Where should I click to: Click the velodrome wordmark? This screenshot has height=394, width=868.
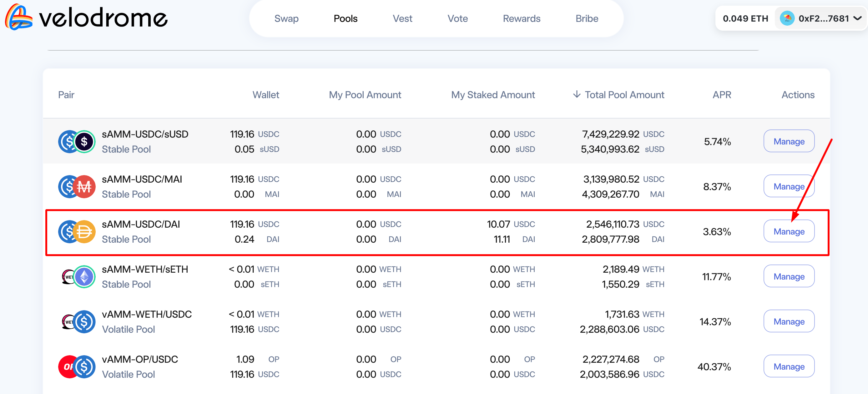(103, 18)
